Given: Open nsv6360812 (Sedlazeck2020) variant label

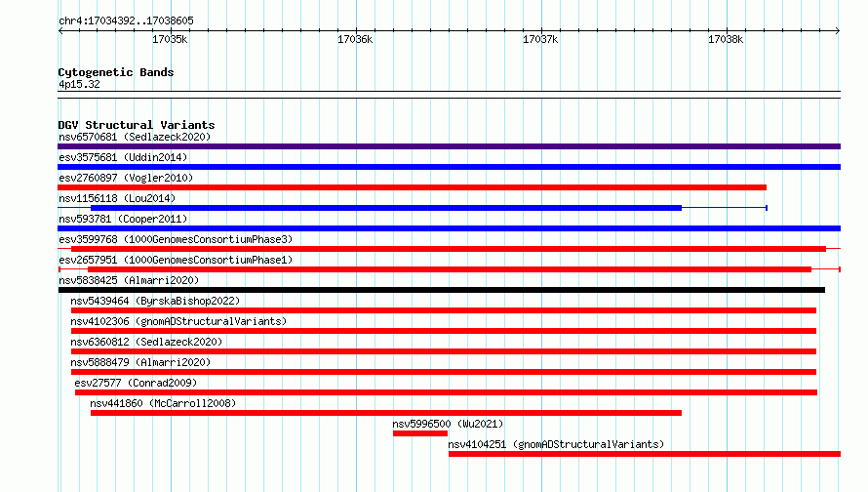Looking at the screenshot, I should click(146, 342).
